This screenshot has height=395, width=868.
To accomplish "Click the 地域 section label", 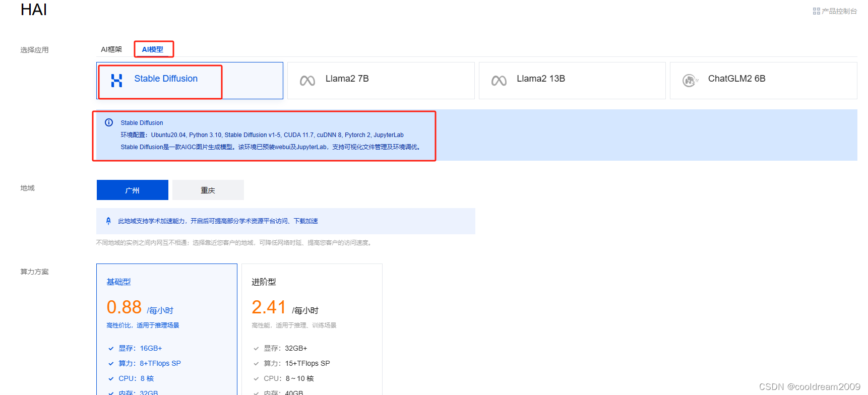I will pos(27,188).
